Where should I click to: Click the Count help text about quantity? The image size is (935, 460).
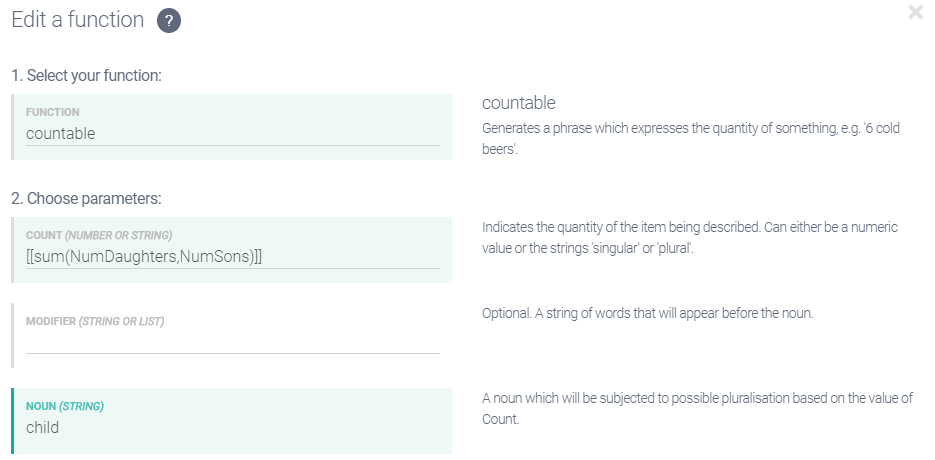coord(689,237)
